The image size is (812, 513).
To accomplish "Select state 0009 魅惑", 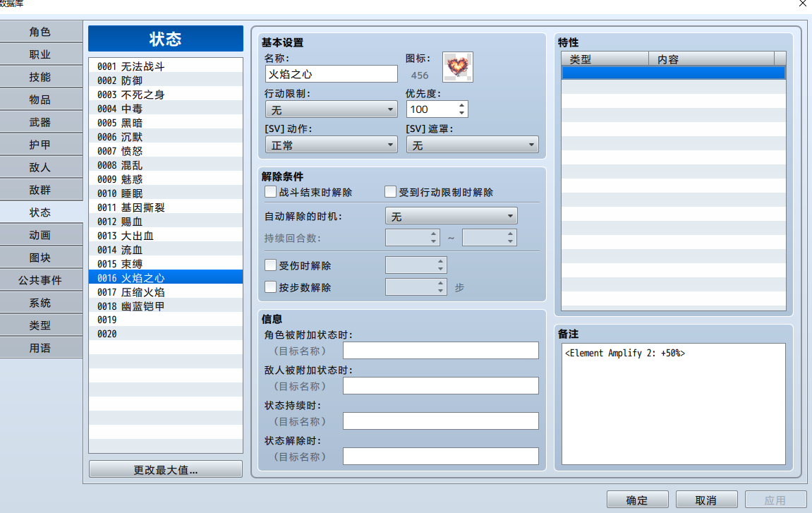I will pyautogui.click(x=165, y=179).
